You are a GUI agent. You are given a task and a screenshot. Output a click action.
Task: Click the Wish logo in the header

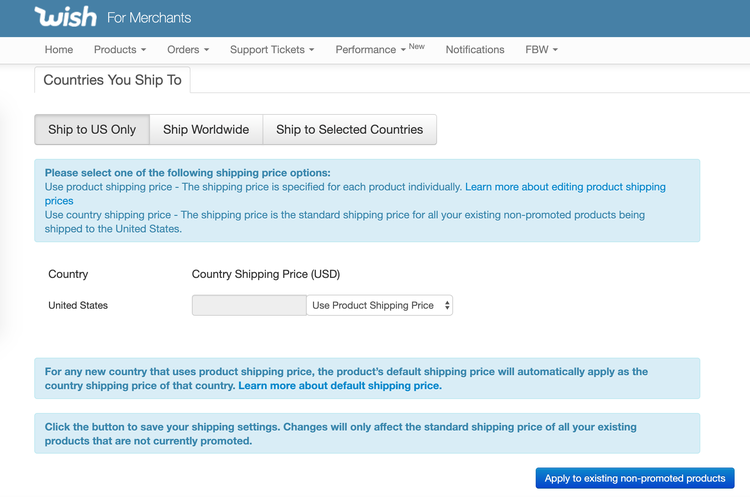[65, 18]
